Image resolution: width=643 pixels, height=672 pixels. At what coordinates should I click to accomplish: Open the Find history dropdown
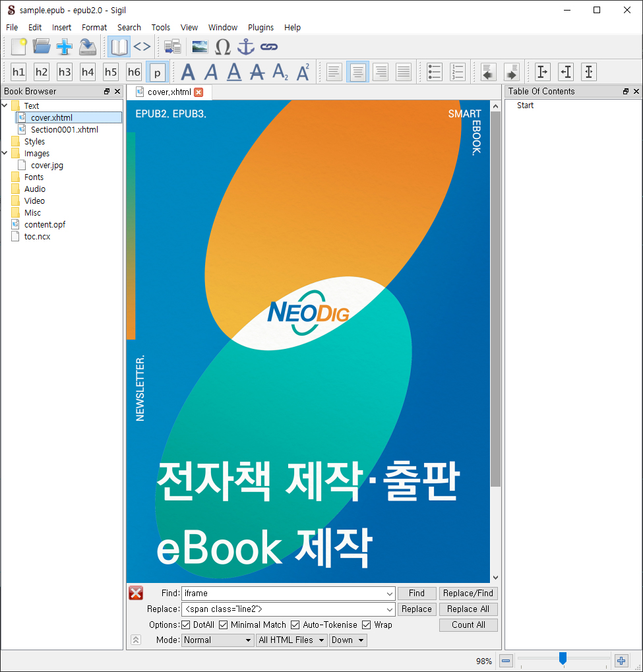(x=389, y=594)
